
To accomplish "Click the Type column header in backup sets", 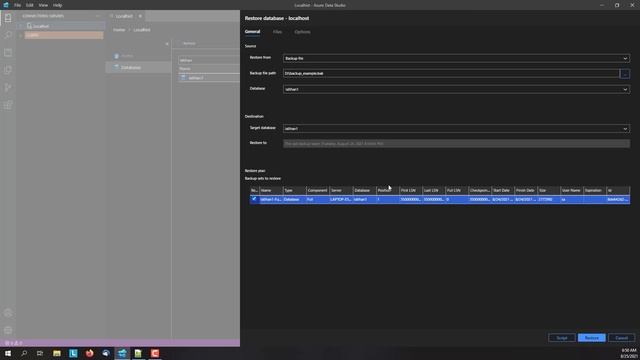I will [x=294, y=190].
